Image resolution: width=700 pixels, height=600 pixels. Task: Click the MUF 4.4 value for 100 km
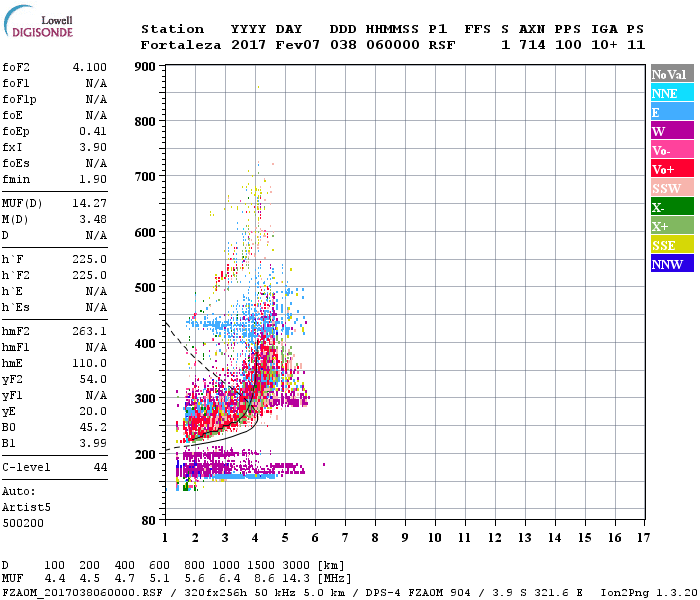point(55,579)
